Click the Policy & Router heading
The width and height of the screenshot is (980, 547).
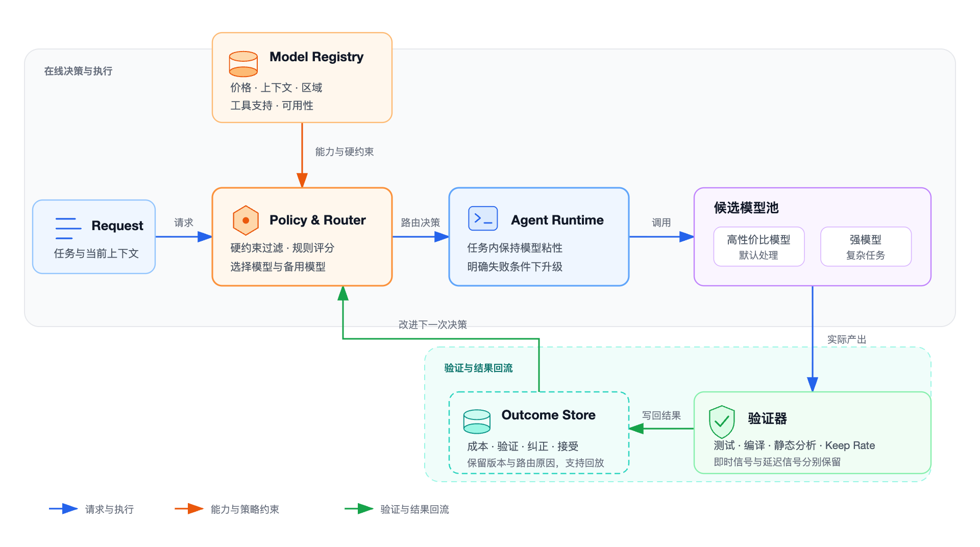(317, 220)
